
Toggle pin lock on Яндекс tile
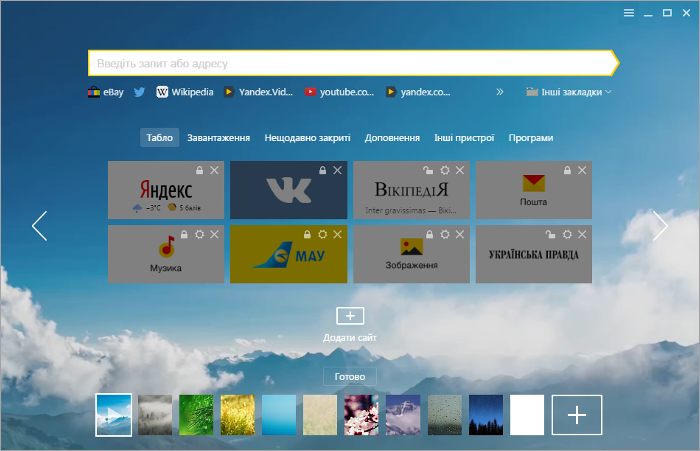(x=200, y=170)
